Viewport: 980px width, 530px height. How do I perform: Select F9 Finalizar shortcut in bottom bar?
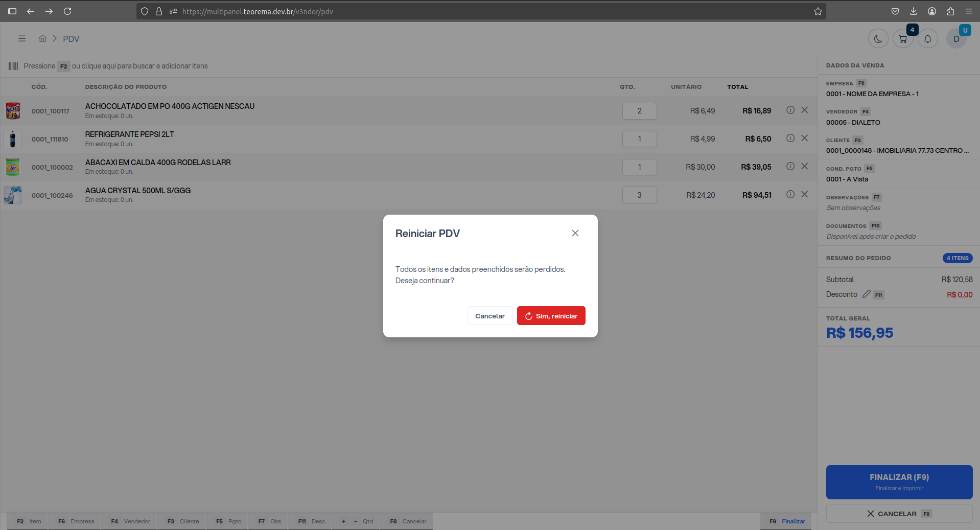[x=787, y=521]
